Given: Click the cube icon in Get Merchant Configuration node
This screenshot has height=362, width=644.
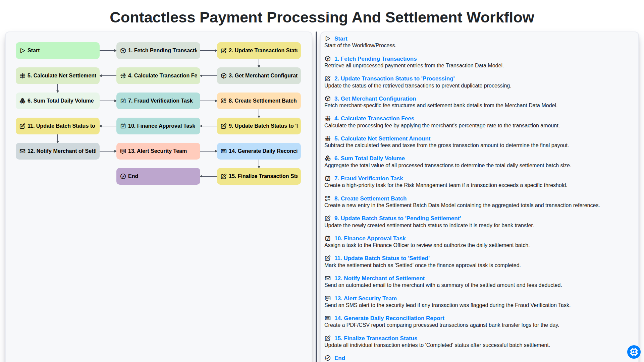Looking at the screenshot, I should 224,76.
